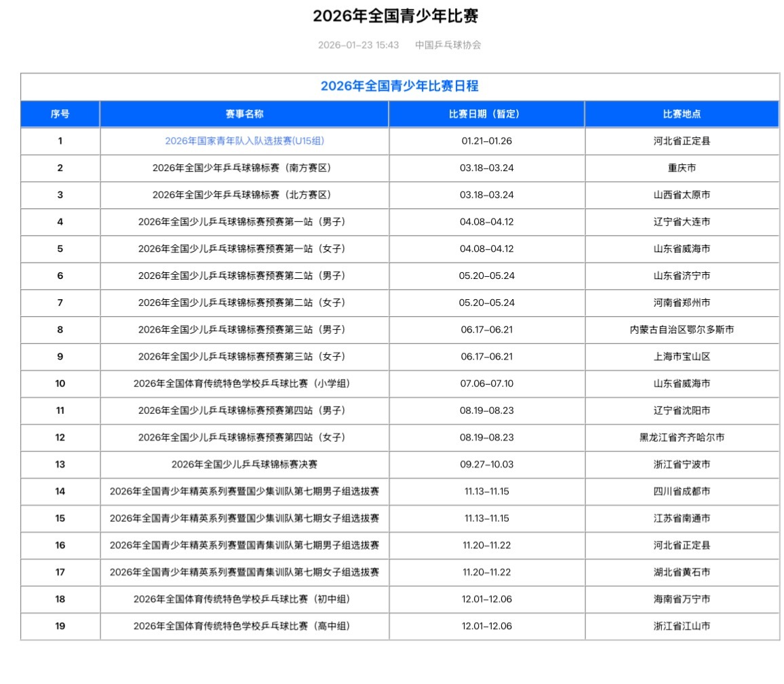Open the 2026年国家青年队入队选拔赛(U15组) link

tap(245, 141)
